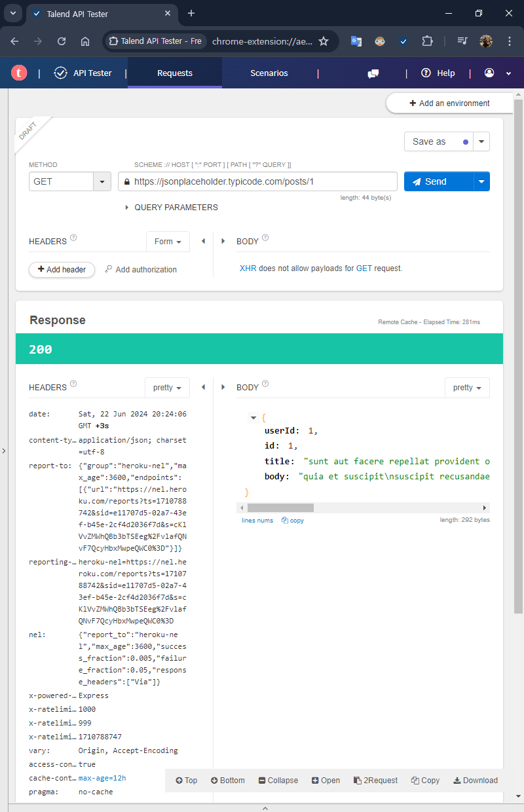The height and width of the screenshot is (812, 524).
Task: Copy response body via small copy link
Action: (x=293, y=521)
